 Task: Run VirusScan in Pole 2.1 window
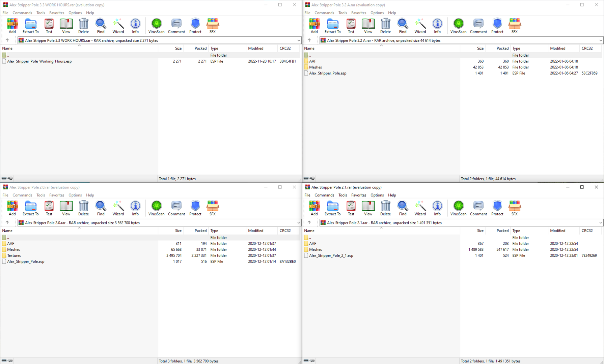point(458,208)
